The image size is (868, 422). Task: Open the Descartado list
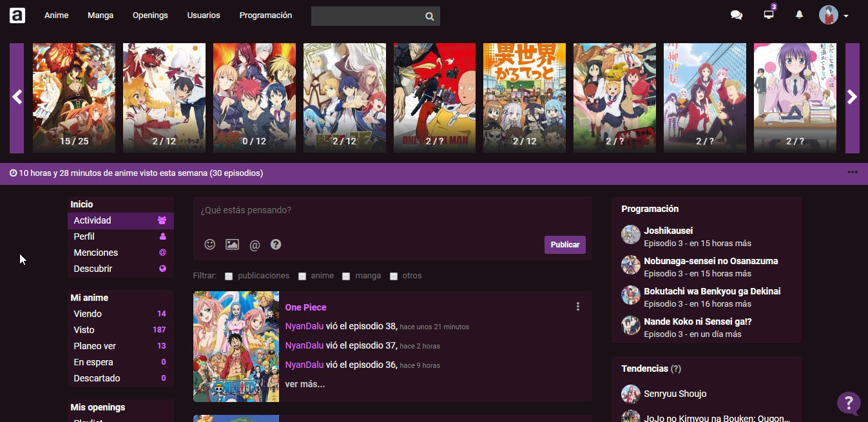point(121,378)
